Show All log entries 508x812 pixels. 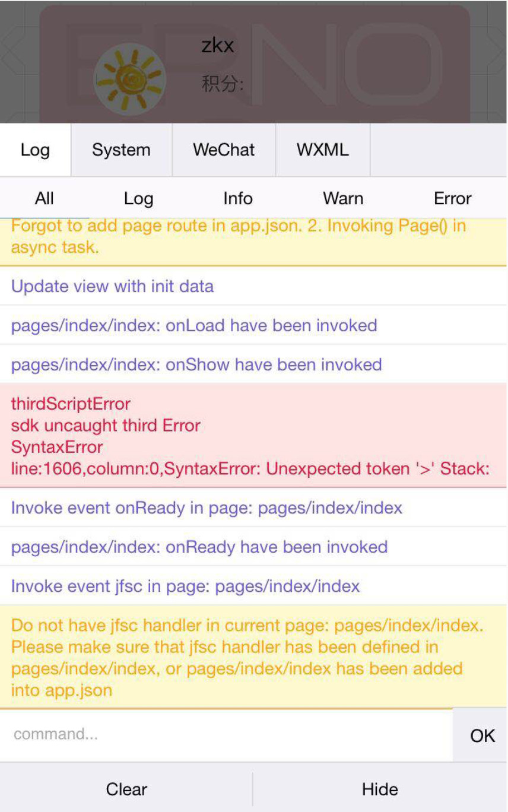point(45,198)
